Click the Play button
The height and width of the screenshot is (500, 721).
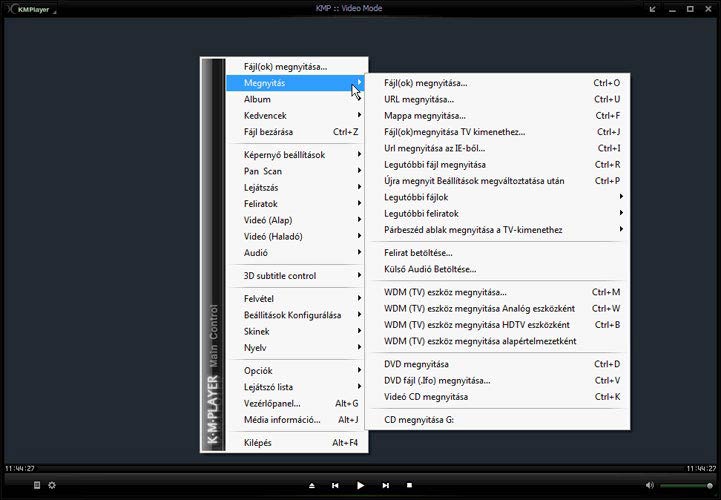coord(361,485)
